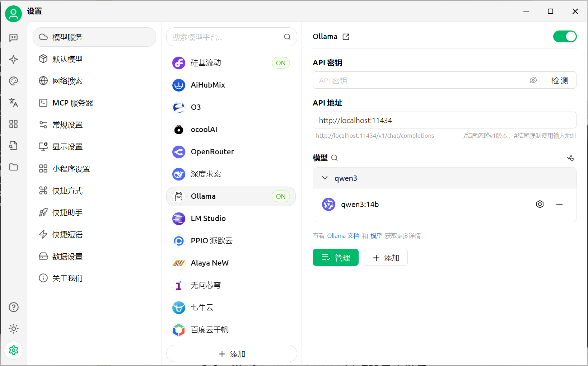Screen dimensions: 588x366
Task: Open the mini apps grid icon
Action: 13,124
